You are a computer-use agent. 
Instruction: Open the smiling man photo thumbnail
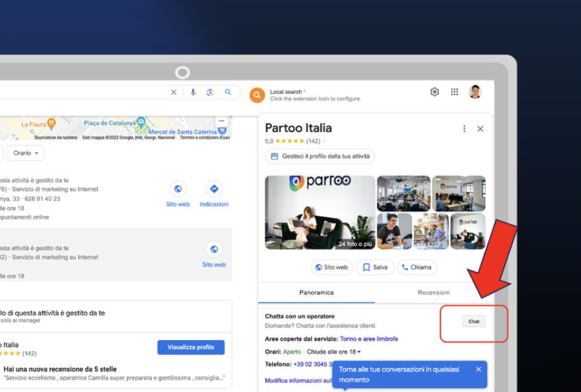point(394,231)
